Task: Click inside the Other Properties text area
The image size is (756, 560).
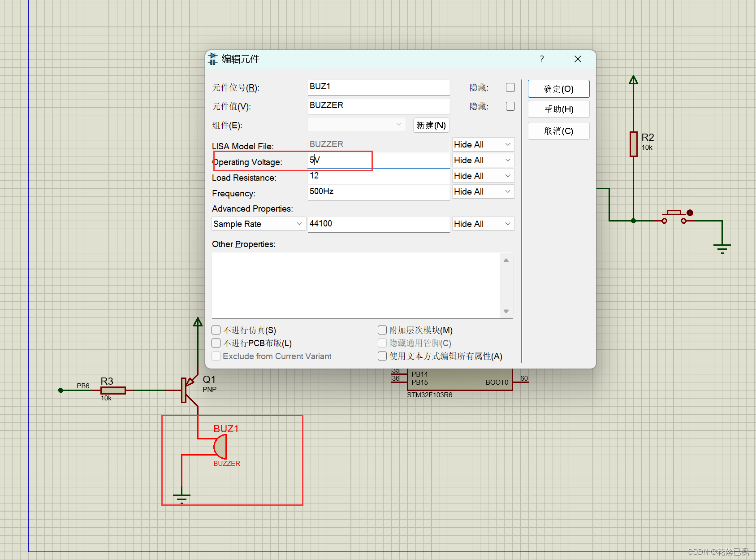Action: click(x=356, y=285)
